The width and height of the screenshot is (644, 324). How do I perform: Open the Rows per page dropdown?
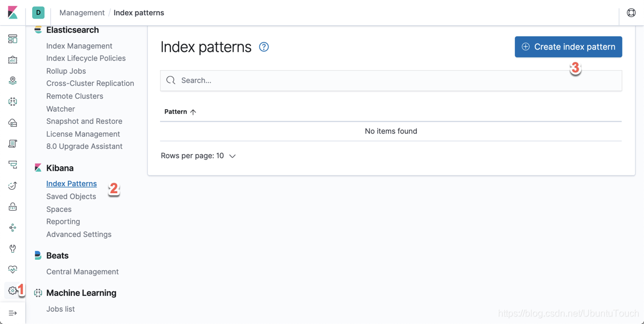[198, 156]
